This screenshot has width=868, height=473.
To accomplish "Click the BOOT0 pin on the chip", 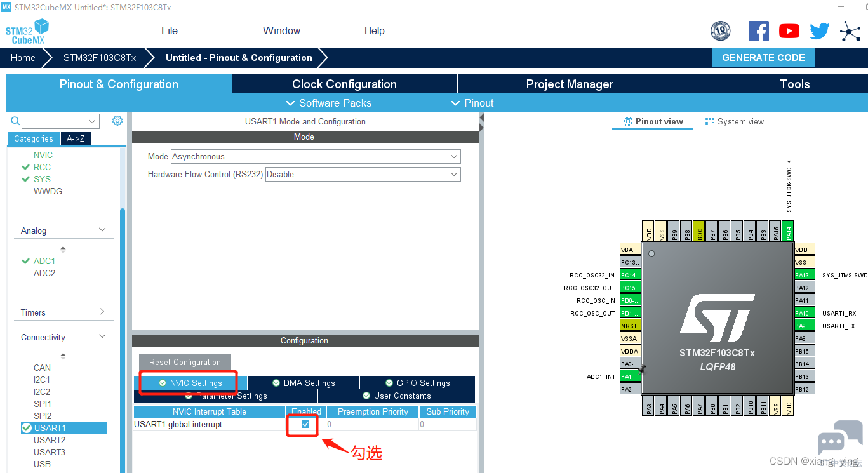I will pyautogui.click(x=700, y=232).
